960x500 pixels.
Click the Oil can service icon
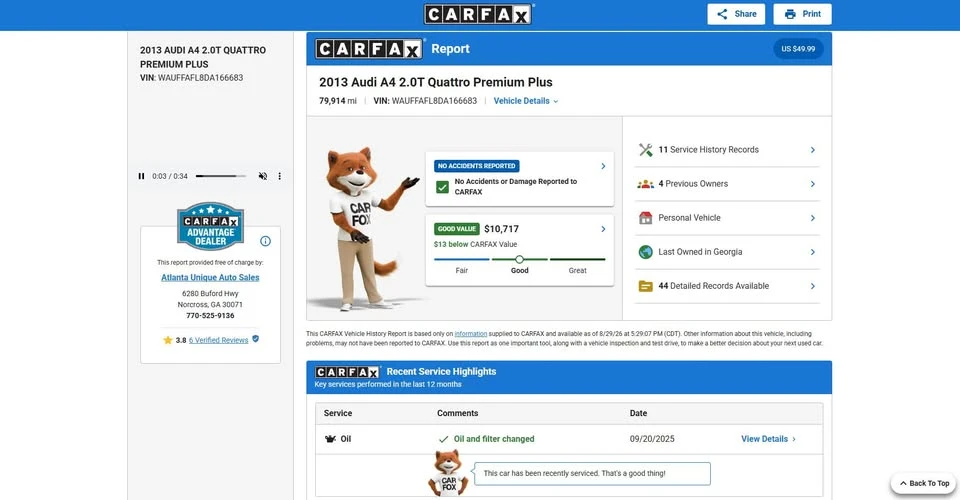pos(330,439)
